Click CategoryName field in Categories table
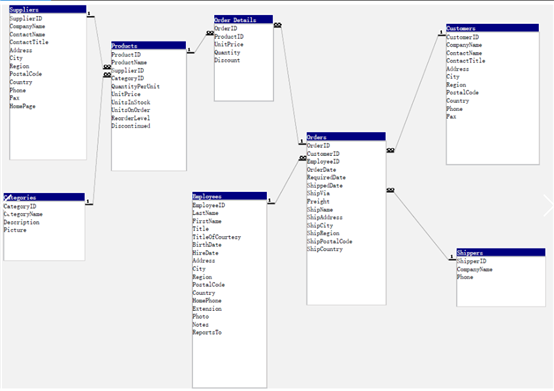The image size is (554, 391). [23, 214]
